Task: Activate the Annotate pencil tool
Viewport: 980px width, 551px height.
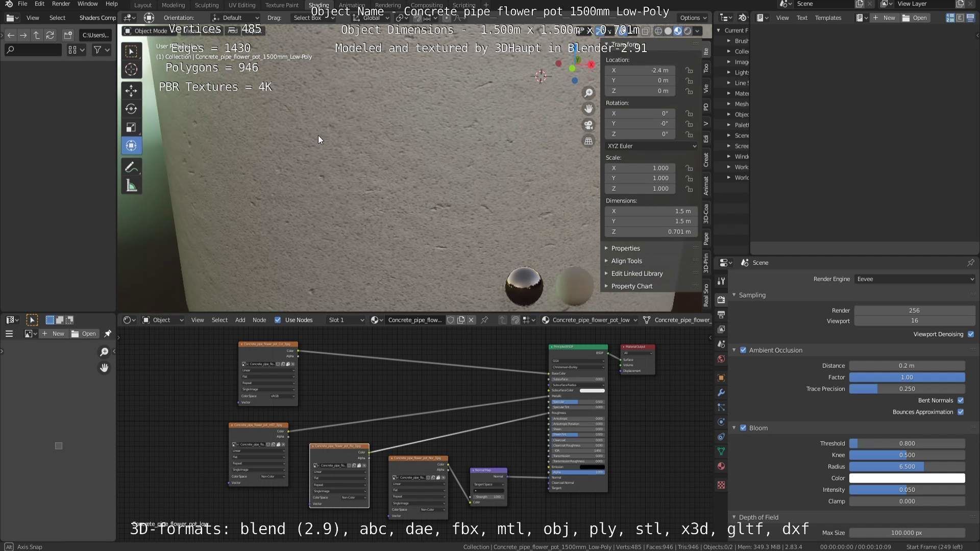Action: [131, 167]
